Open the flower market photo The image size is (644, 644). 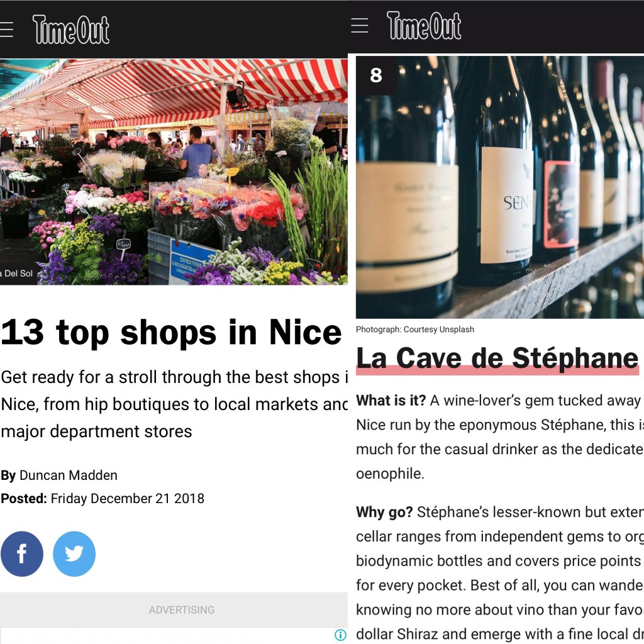174,172
